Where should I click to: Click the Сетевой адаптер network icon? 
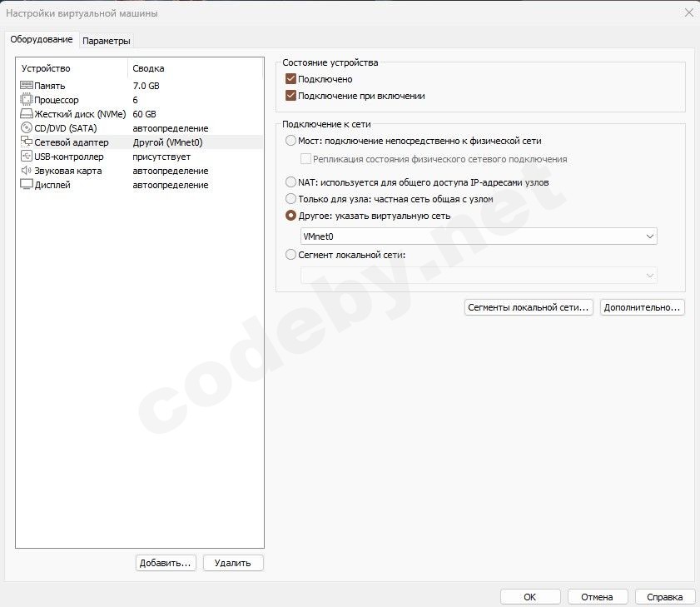coord(27,142)
